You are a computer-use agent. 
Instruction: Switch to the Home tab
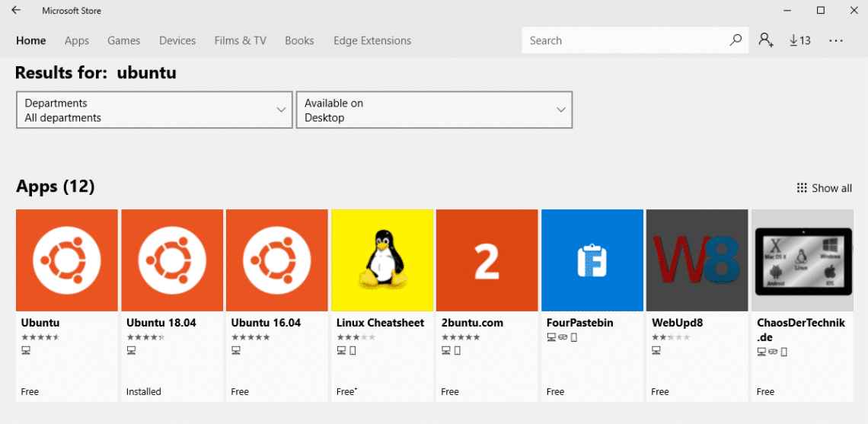[31, 40]
